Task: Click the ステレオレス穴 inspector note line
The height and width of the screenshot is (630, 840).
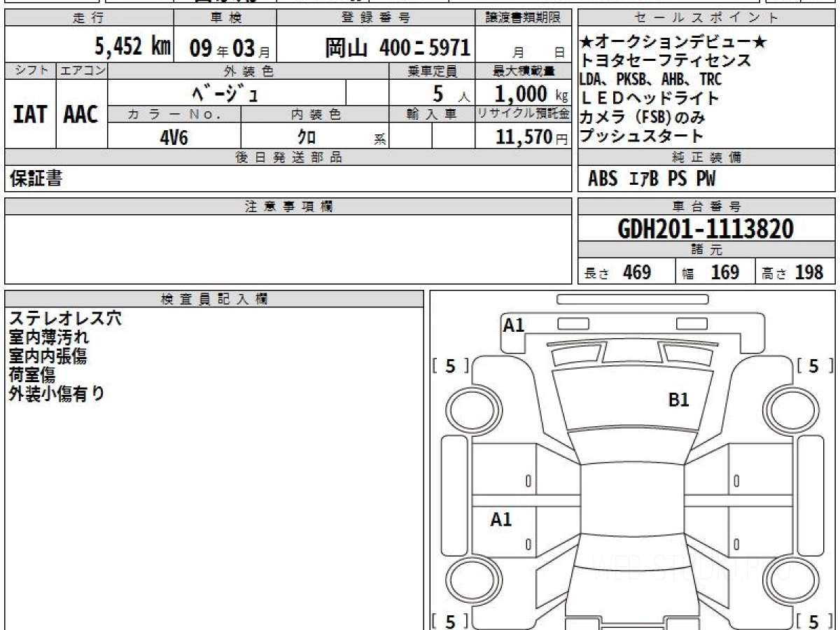Action: [x=65, y=318]
